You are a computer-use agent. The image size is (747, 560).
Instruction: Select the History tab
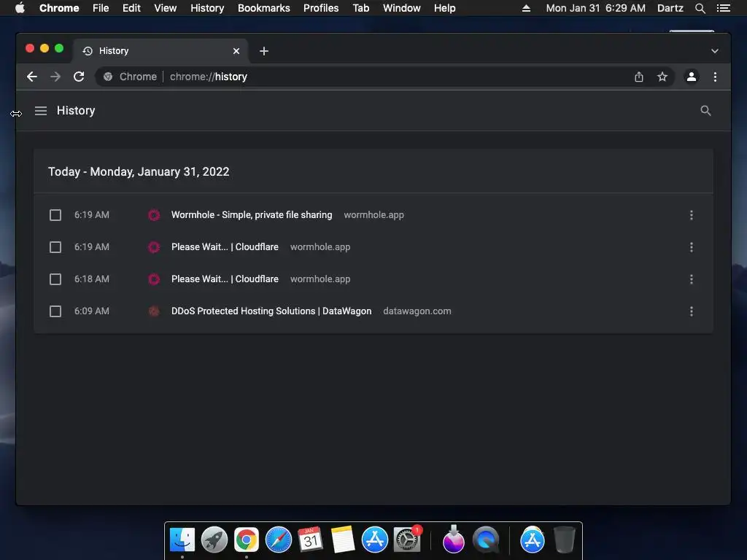(x=160, y=51)
